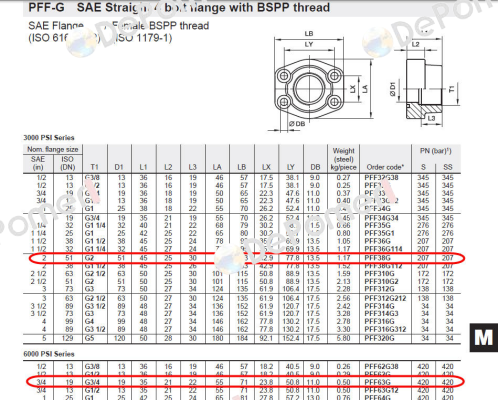
Task: Click the black M section tab
Action: point(484,337)
